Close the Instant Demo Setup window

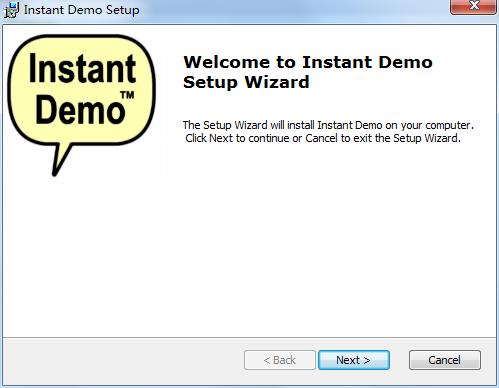click(473, 7)
